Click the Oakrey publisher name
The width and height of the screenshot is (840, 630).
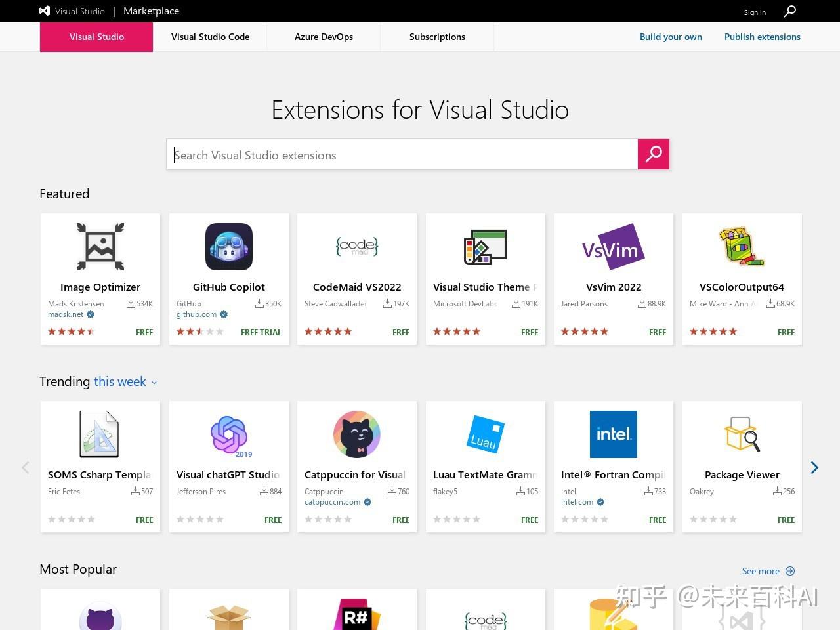(702, 492)
